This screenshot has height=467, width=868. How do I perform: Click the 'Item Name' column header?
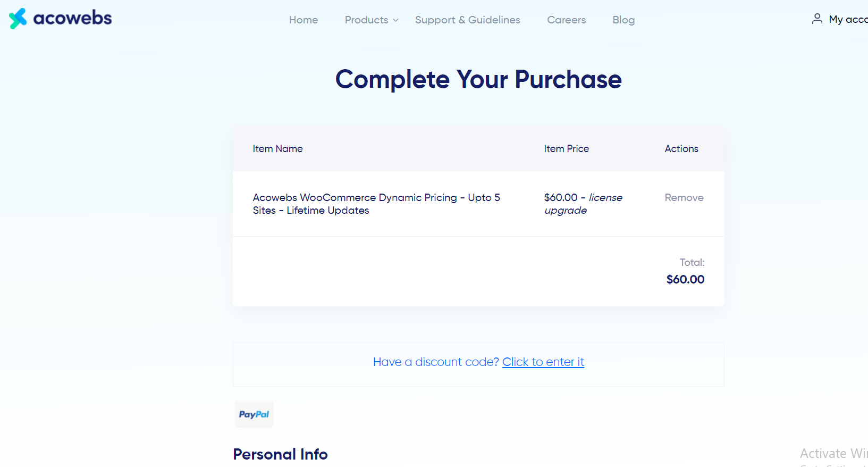point(277,149)
